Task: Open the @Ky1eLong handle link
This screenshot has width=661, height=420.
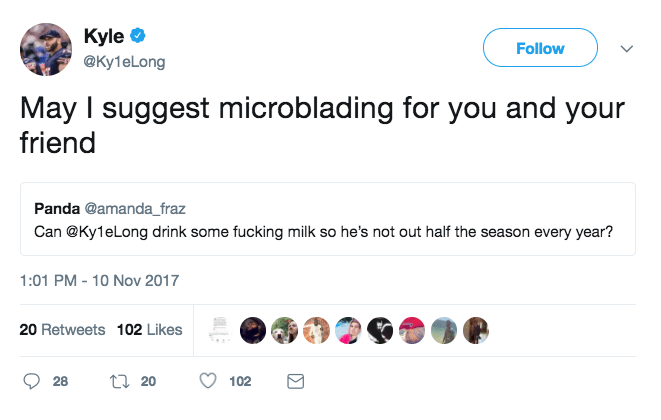Action: click(x=123, y=62)
